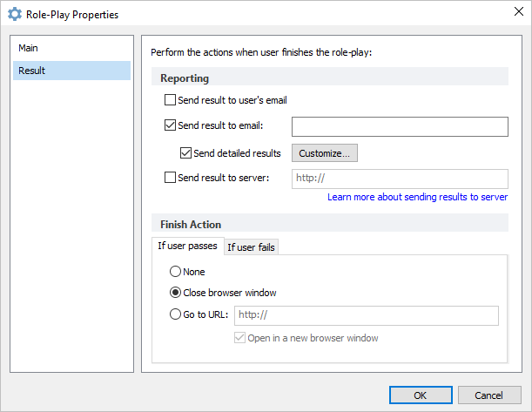Disable Send detailed results checkbox

[185, 153]
